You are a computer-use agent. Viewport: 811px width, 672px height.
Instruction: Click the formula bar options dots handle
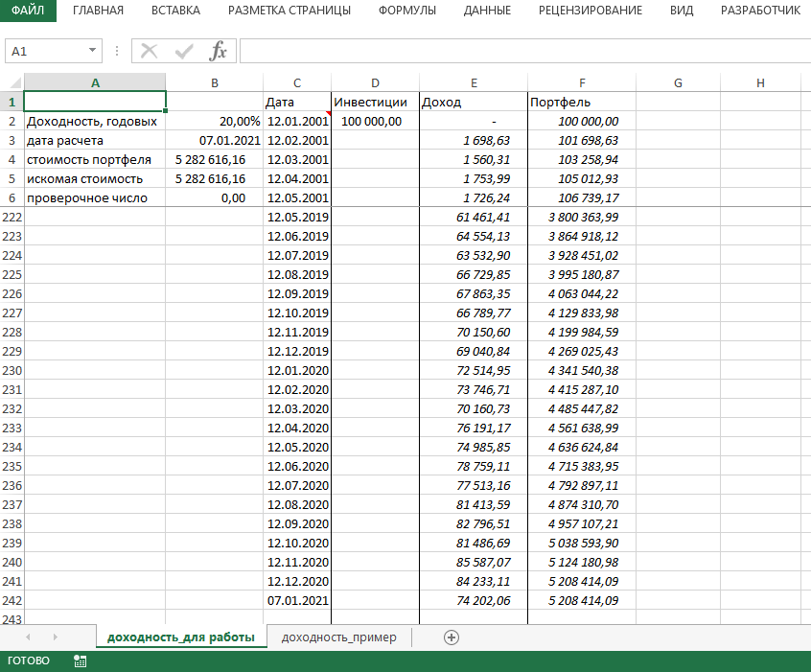point(117,51)
